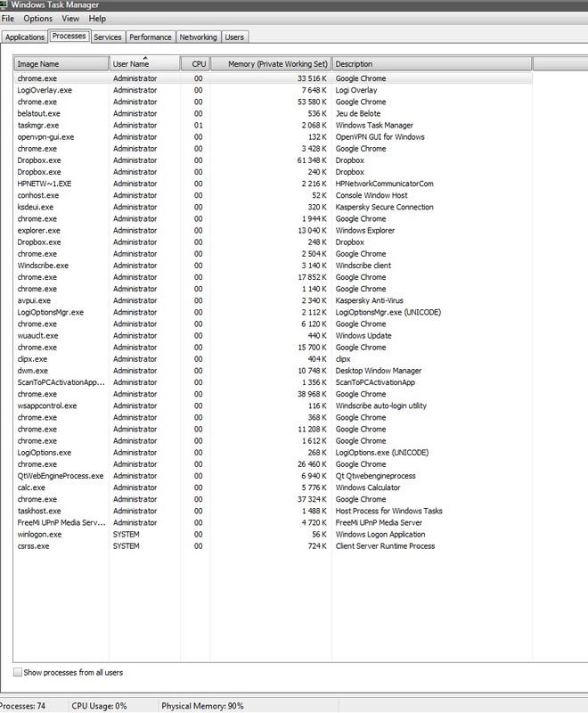This screenshot has width=588, height=713.
Task: Select the explorer.exe process
Action: pos(273,231)
